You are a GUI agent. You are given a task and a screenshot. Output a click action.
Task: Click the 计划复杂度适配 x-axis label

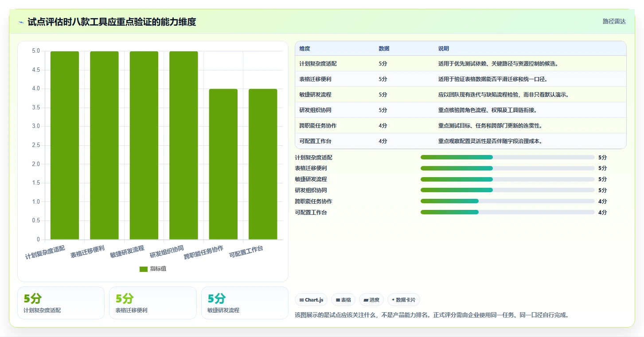click(45, 252)
